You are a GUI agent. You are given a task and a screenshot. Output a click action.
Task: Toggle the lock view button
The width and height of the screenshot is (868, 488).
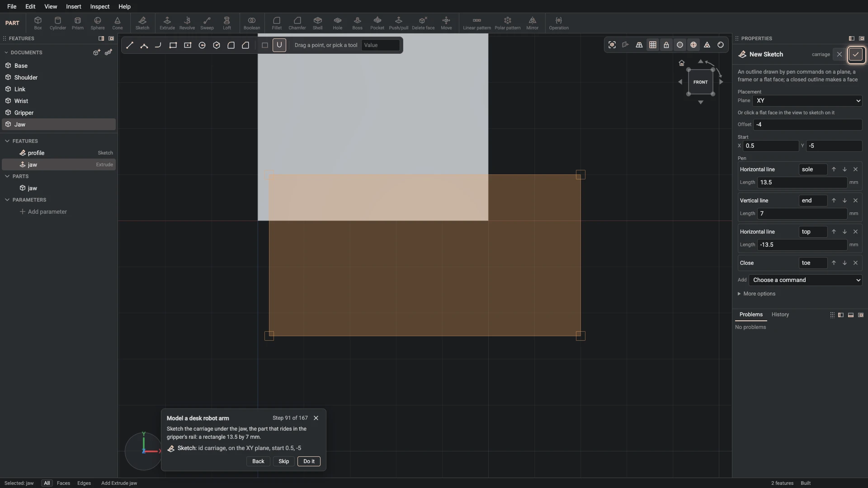tap(666, 45)
